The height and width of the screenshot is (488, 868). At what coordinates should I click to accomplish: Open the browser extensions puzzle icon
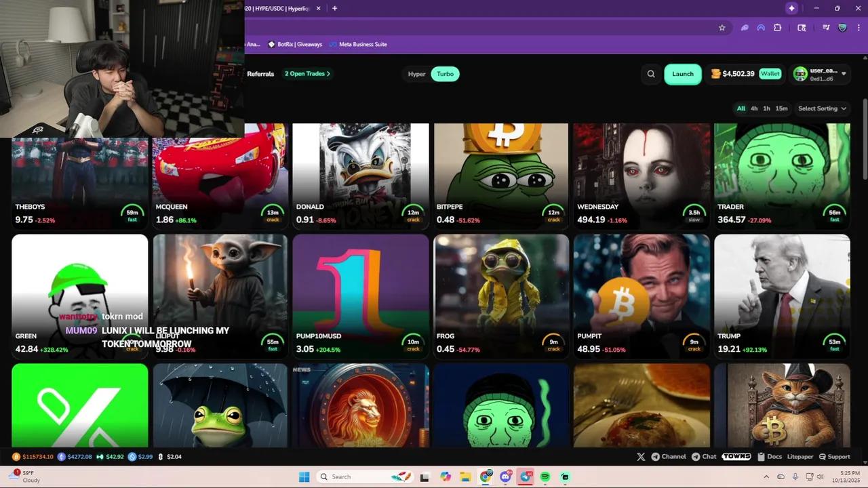point(777,28)
